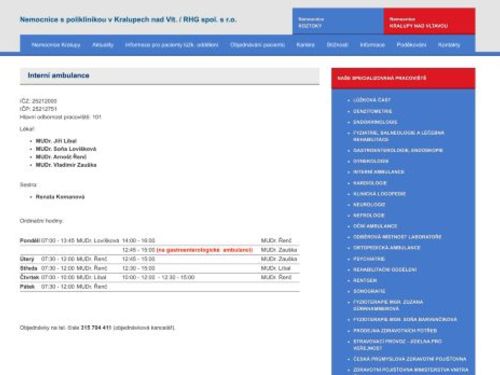Select nurse name Renata Komanová
The width and height of the screenshot is (500, 375).
(60, 197)
